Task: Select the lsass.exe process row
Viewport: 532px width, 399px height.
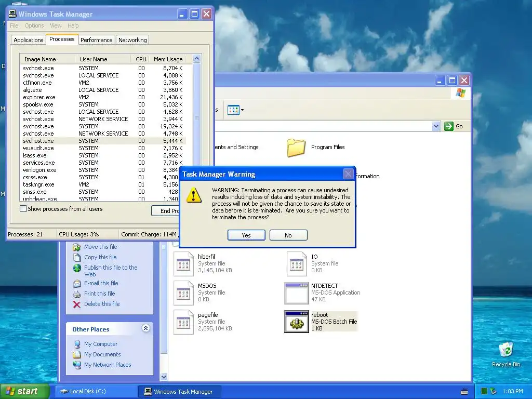Action: (103, 155)
